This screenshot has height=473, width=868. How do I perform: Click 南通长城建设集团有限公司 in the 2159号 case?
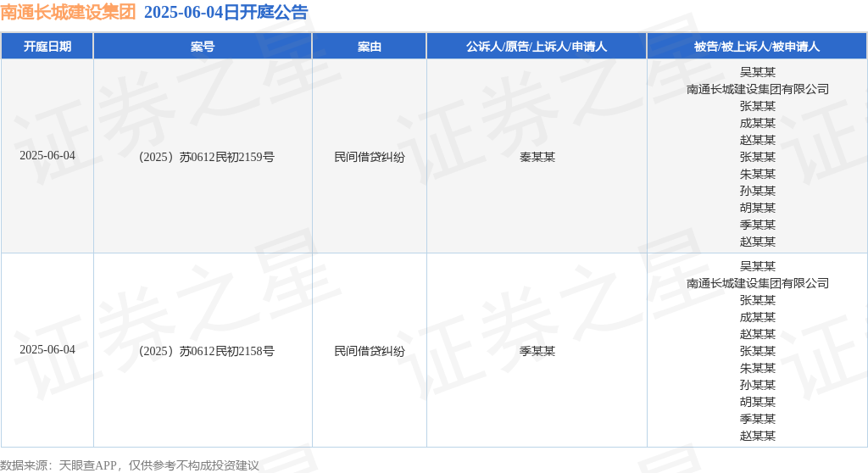pos(757,89)
